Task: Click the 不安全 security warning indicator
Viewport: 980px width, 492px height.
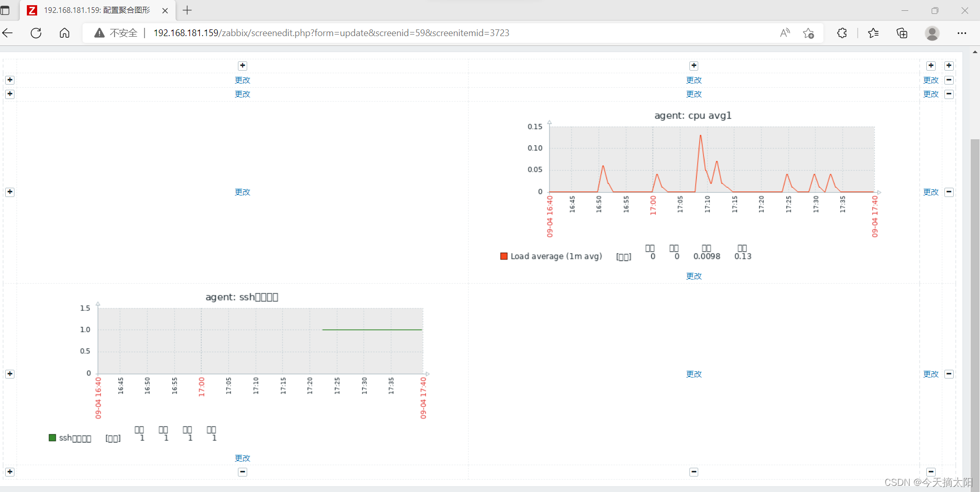Action: tap(116, 33)
